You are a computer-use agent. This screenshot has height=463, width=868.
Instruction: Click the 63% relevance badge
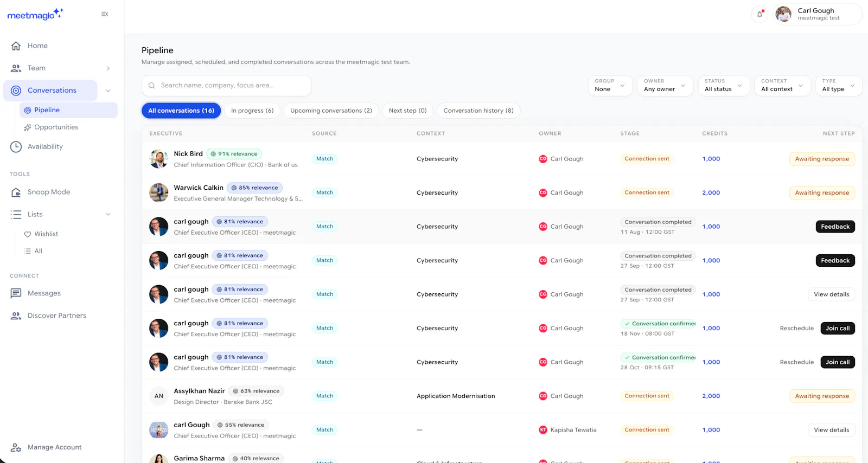[x=256, y=391]
